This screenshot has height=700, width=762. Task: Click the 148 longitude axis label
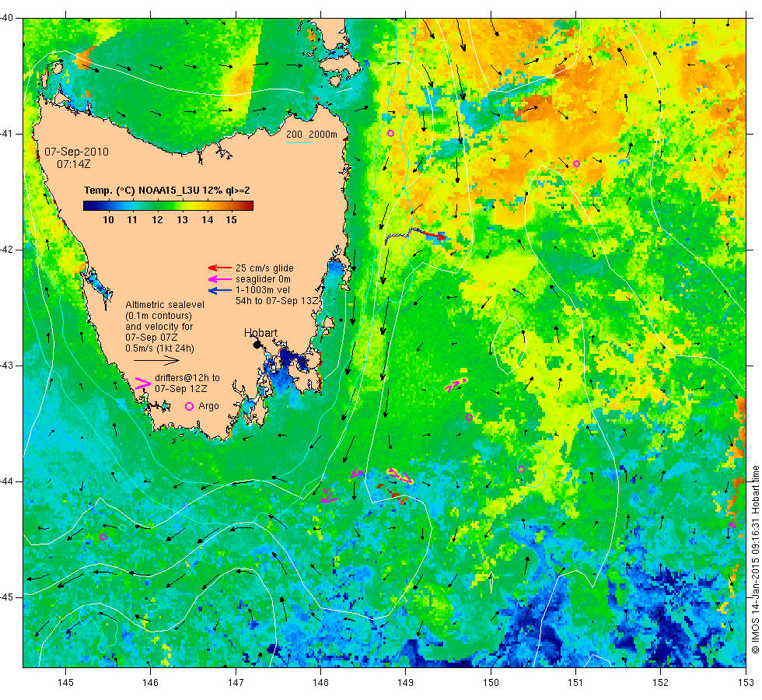tap(320, 683)
